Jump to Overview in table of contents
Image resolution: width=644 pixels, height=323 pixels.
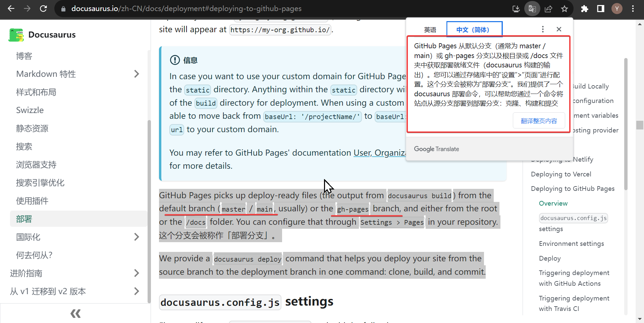[553, 203]
